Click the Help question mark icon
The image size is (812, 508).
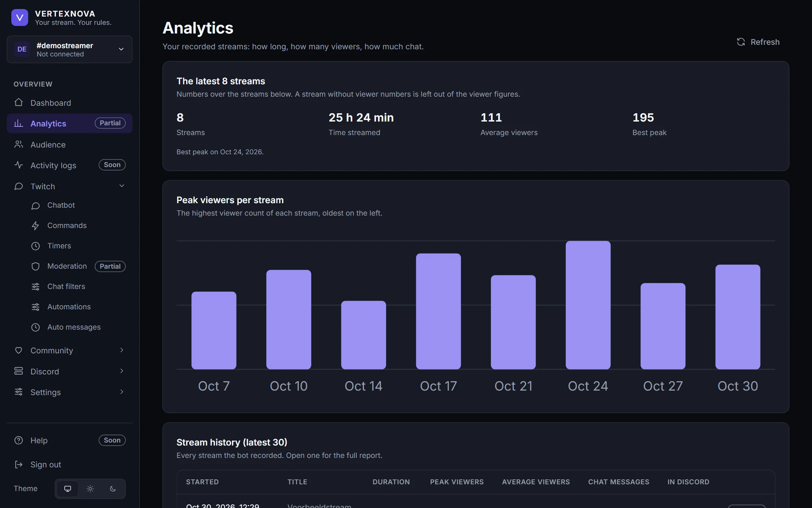click(18, 440)
